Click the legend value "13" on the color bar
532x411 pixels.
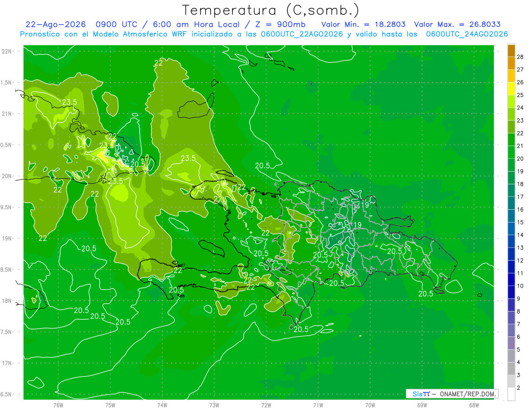click(x=520, y=248)
